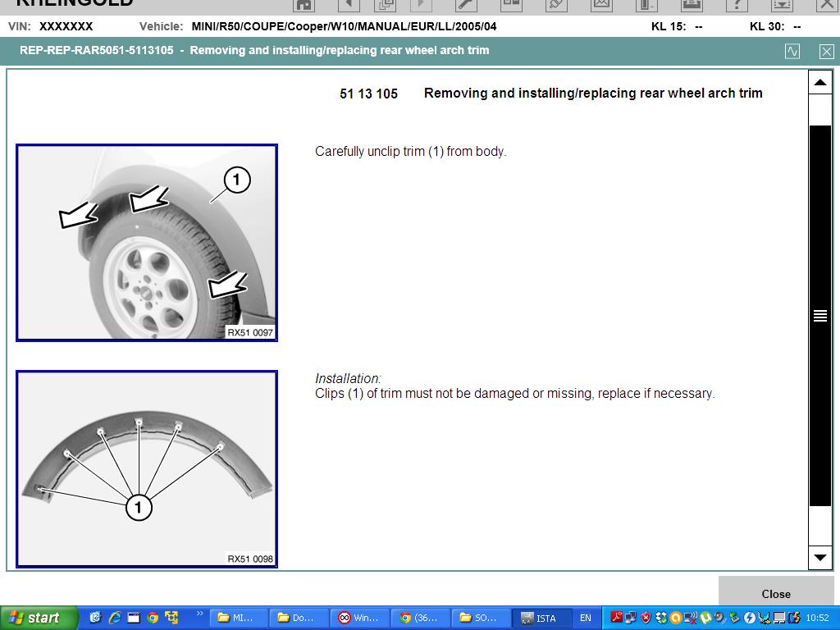Open the EN language bar selector
Viewport: 840px width, 630px height.
(x=586, y=618)
